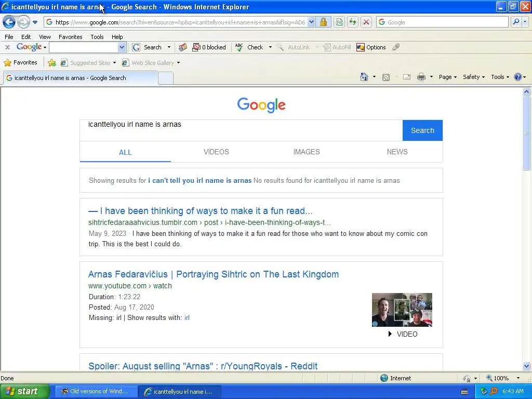Click the popup blocker 0 blocked button
The height and width of the screenshot is (399, 532).
(209, 47)
